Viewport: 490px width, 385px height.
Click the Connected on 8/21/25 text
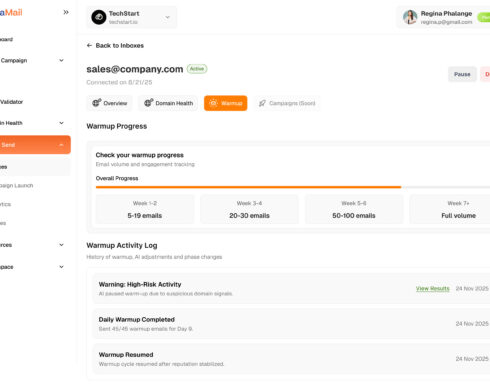coord(119,82)
